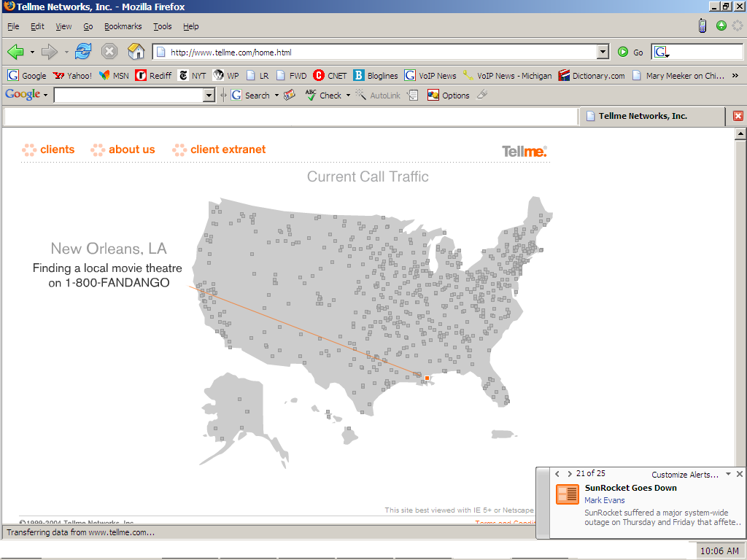Open the 'client extranet' link
The image size is (747, 560).
tap(228, 149)
